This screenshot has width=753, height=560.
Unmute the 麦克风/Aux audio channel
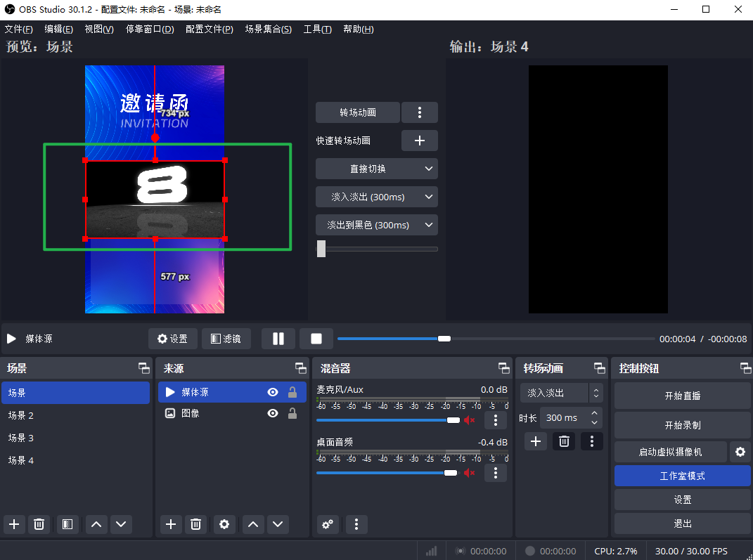pyautogui.click(x=469, y=420)
